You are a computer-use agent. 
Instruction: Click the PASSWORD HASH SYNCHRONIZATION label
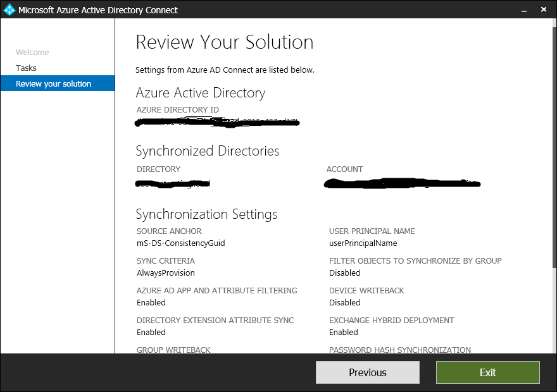[x=399, y=350]
